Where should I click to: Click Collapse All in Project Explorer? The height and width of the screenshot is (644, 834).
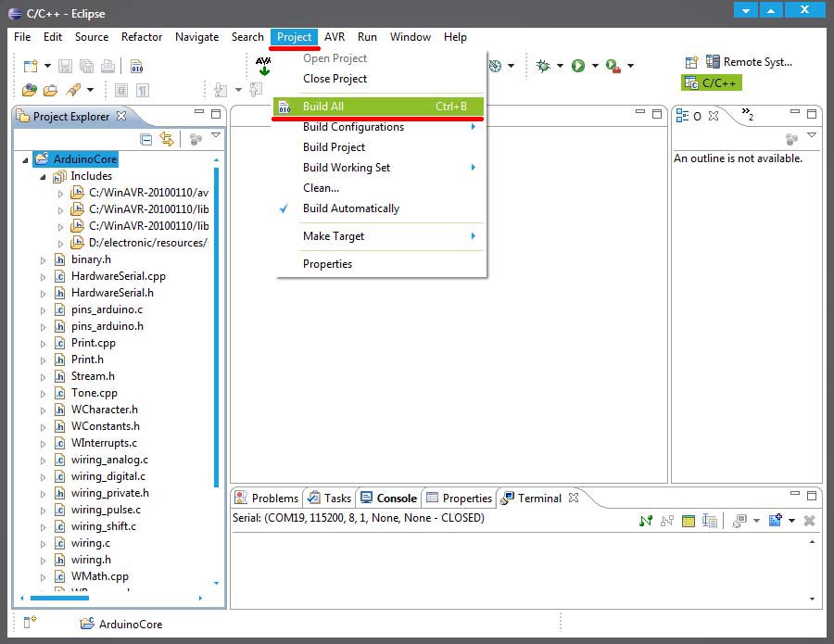point(145,139)
